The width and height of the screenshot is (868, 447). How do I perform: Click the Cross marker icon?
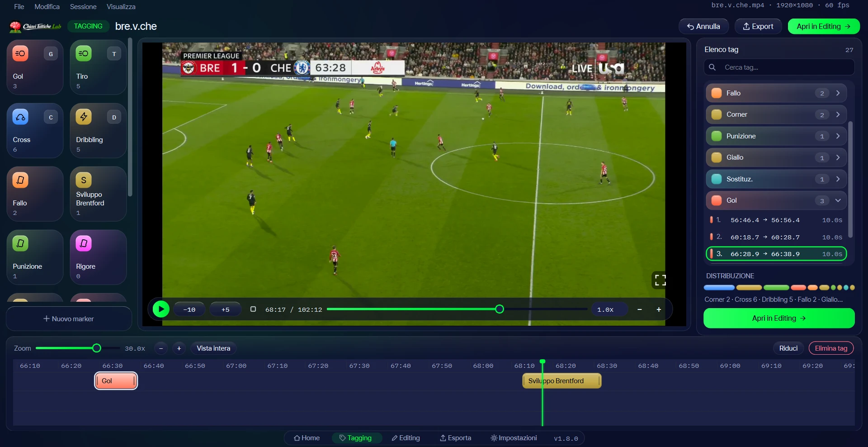(20, 117)
